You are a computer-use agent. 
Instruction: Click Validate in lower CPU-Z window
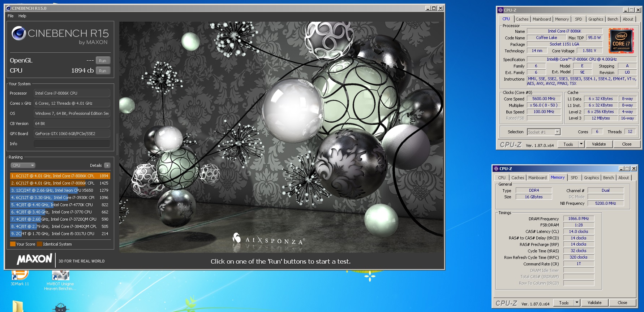(x=594, y=303)
